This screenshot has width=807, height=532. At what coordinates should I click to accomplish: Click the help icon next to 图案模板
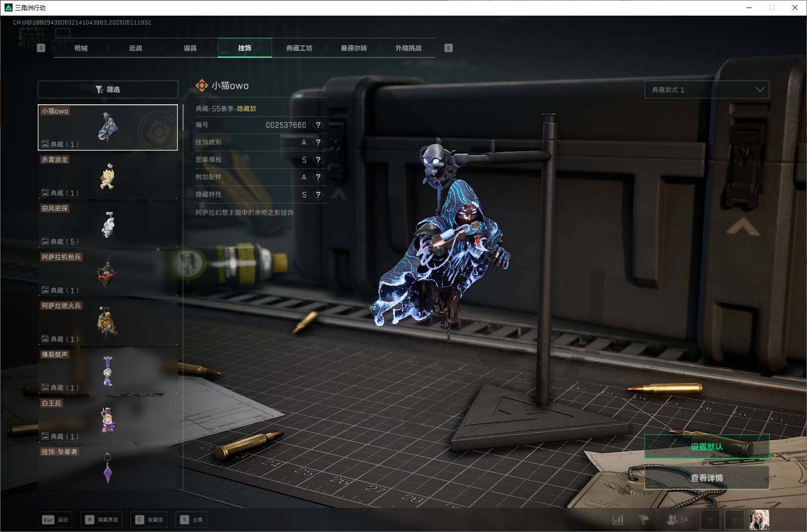point(318,160)
